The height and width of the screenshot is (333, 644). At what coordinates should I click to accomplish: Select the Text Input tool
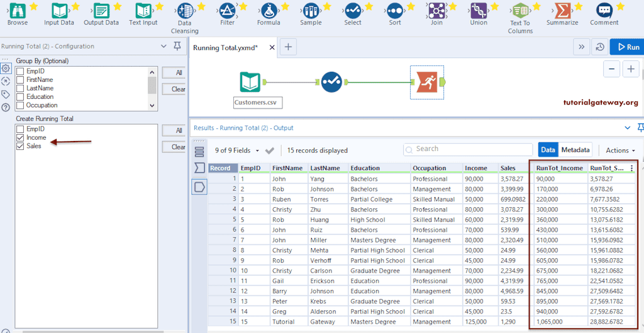click(x=143, y=10)
